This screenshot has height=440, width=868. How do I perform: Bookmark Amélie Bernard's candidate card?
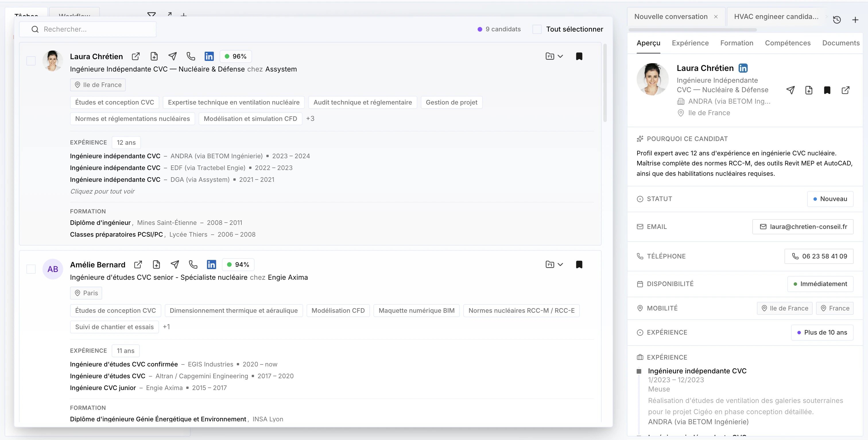[x=579, y=265]
